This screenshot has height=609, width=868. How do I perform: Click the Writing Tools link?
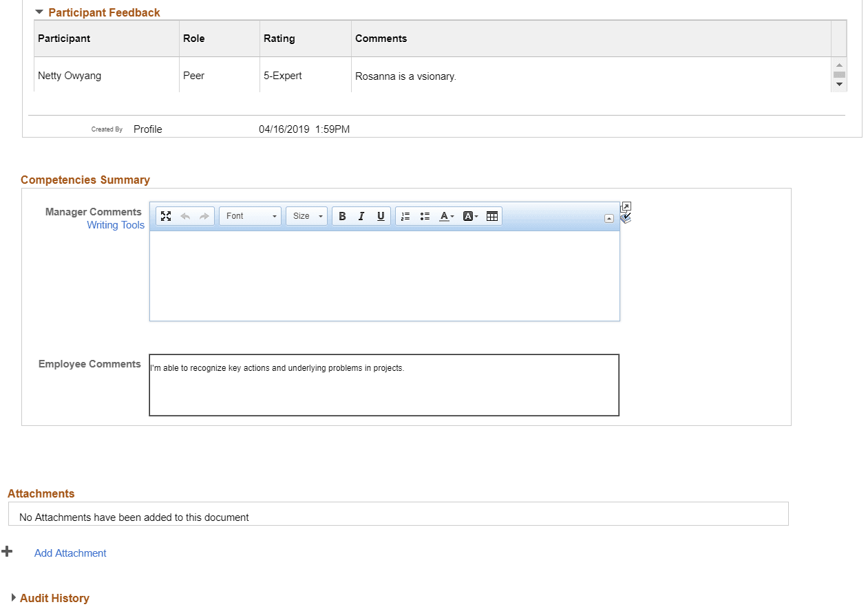tap(115, 225)
